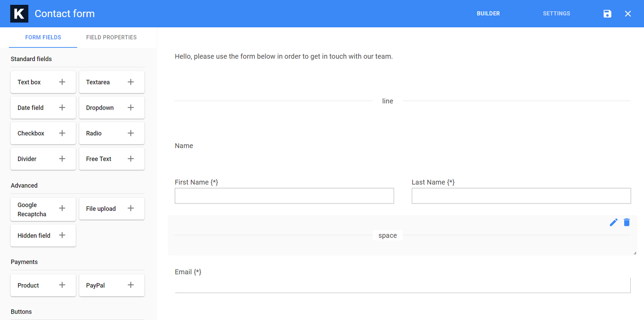Edit the space divider with pencil icon

(x=613, y=222)
